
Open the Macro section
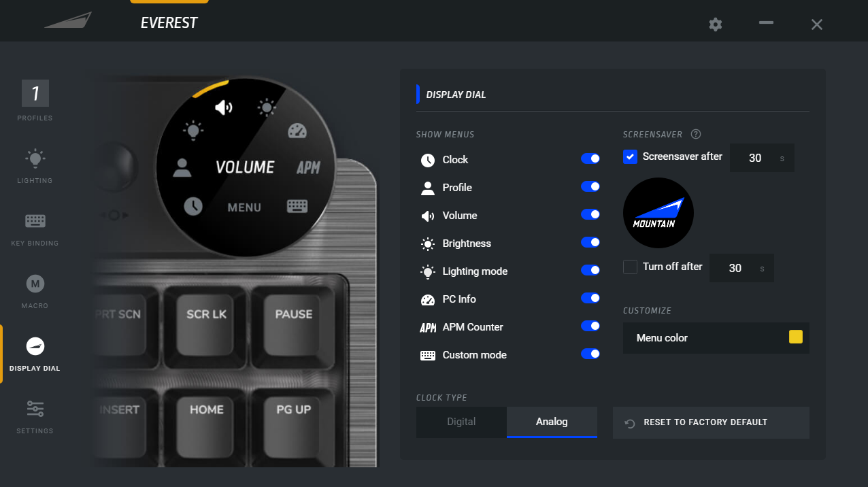(35, 290)
